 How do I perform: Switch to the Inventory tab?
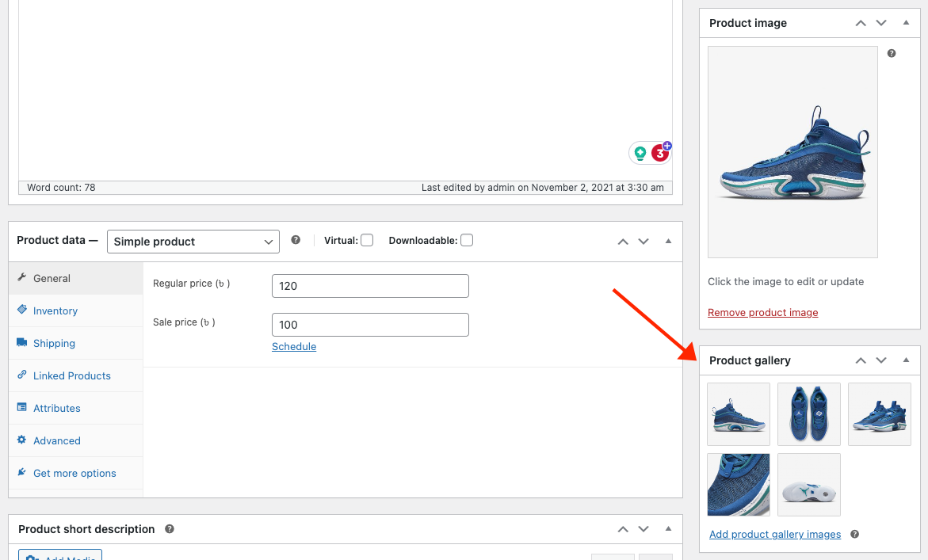[x=55, y=311]
